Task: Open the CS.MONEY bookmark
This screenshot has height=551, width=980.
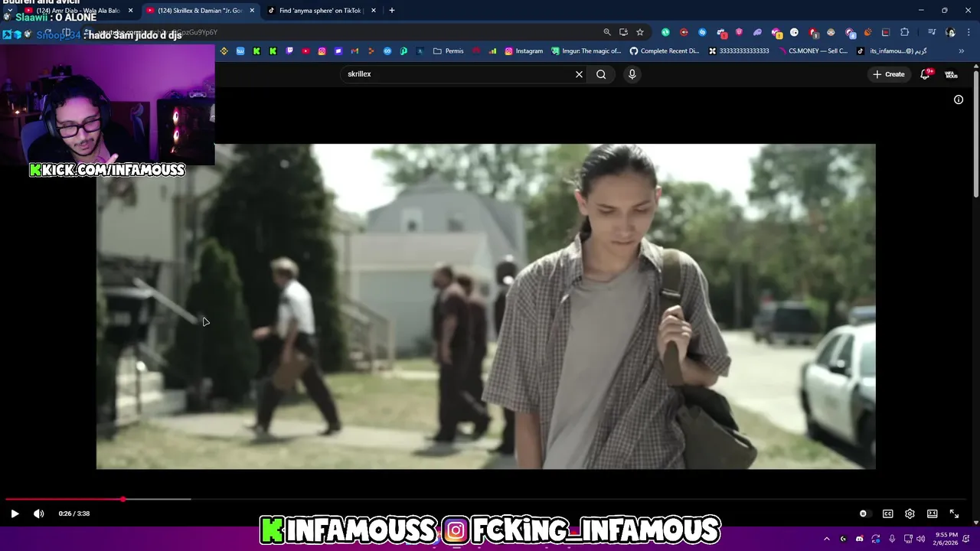Action: [x=813, y=51]
